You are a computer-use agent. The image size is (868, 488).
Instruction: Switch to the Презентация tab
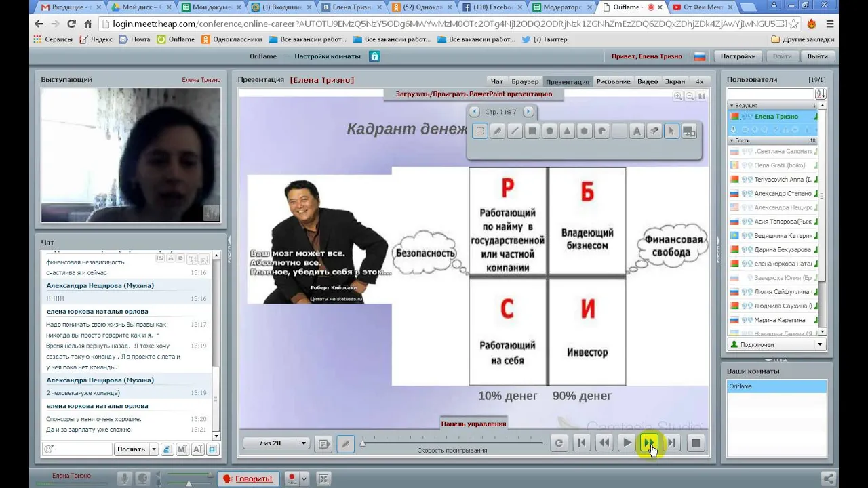tap(568, 81)
